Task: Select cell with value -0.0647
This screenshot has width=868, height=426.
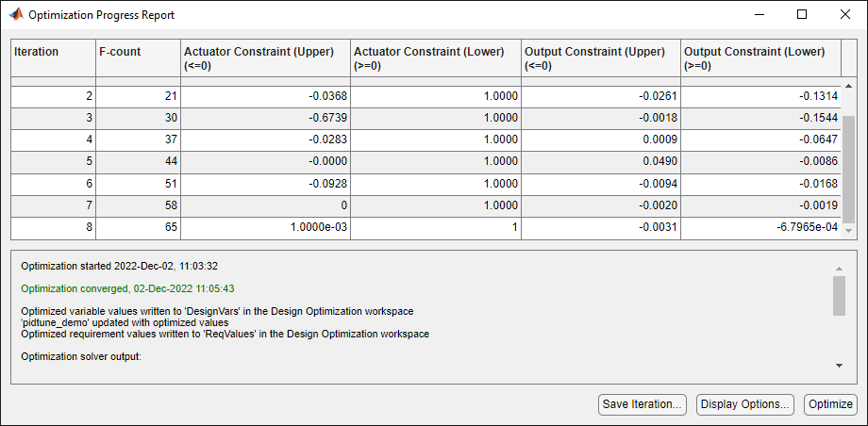Action: pyautogui.click(x=761, y=140)
